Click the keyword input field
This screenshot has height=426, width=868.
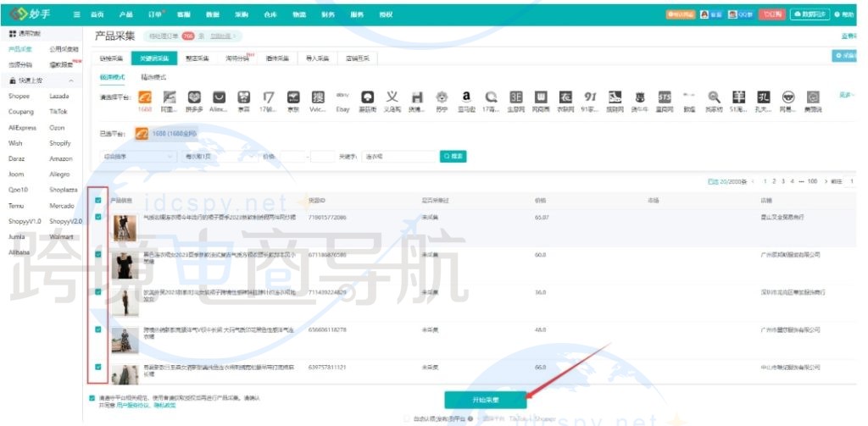point(397,157)
